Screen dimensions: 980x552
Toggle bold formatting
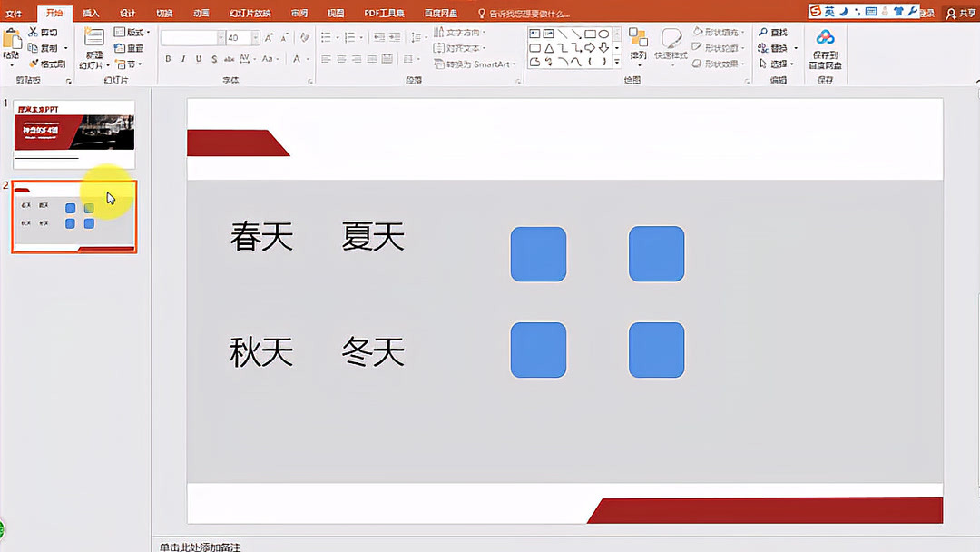tap(169, 57)
